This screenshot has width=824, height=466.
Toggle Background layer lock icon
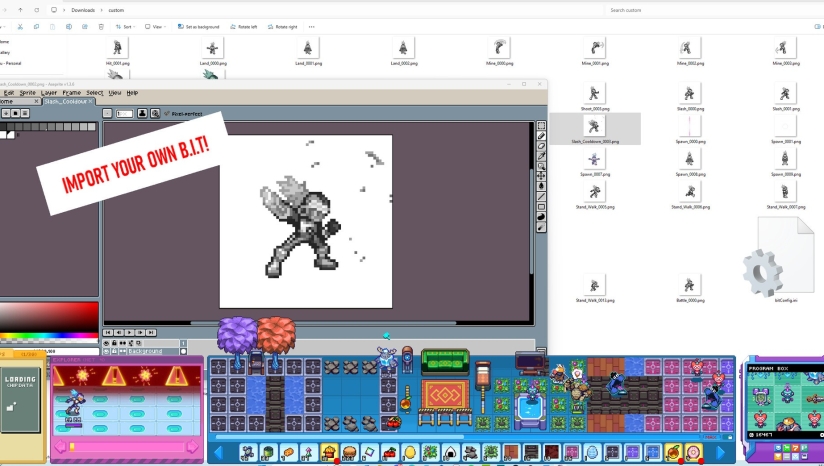click(114, 351)
